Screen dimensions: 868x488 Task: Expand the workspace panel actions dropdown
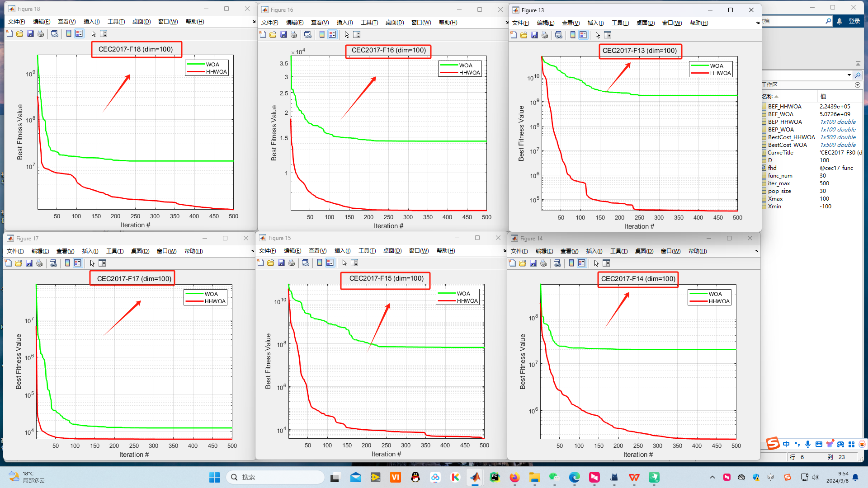(x=858, y=85)
